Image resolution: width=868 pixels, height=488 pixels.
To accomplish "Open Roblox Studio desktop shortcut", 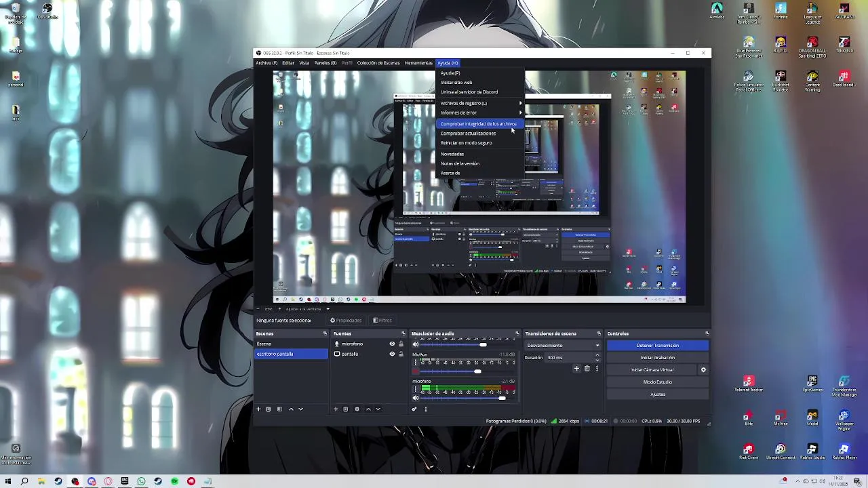I will pos(812,451).
